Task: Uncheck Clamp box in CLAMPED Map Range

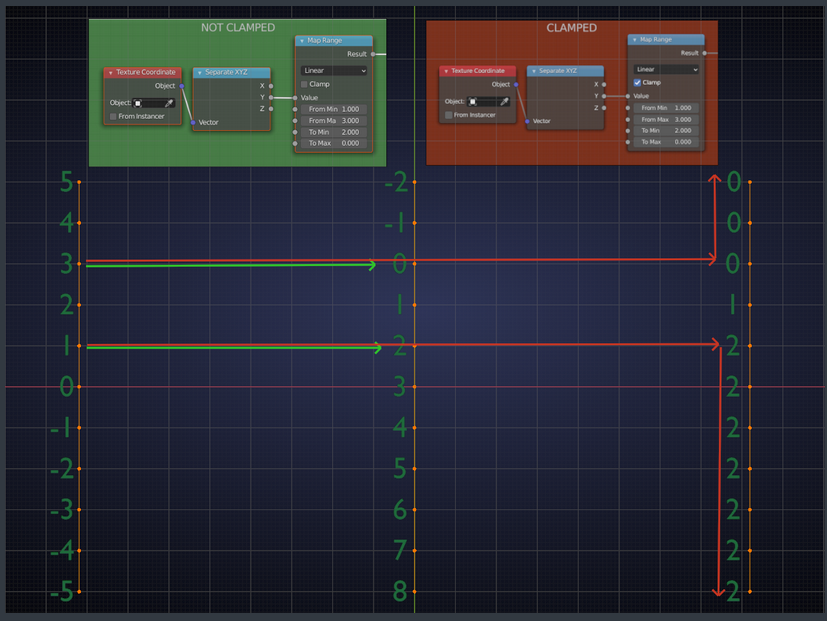Action: pos(637,82)
